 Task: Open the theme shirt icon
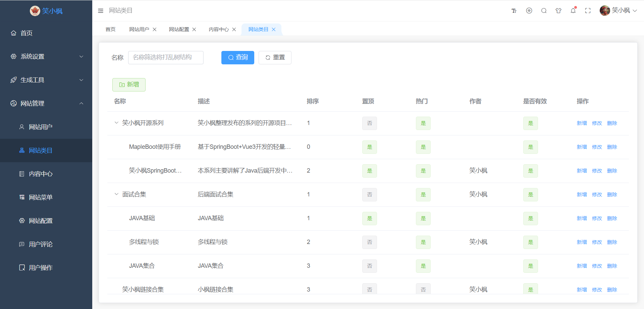coord(558,11)
